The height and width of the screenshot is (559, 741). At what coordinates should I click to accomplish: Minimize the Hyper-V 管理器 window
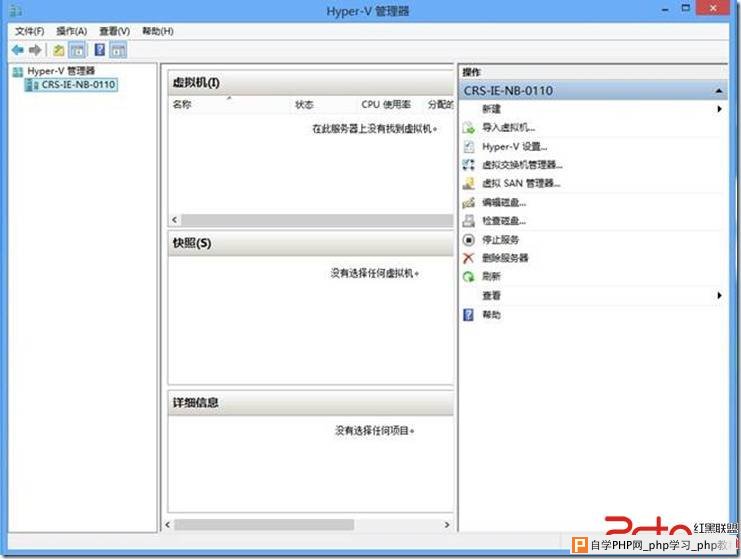(x=665, y=9)
